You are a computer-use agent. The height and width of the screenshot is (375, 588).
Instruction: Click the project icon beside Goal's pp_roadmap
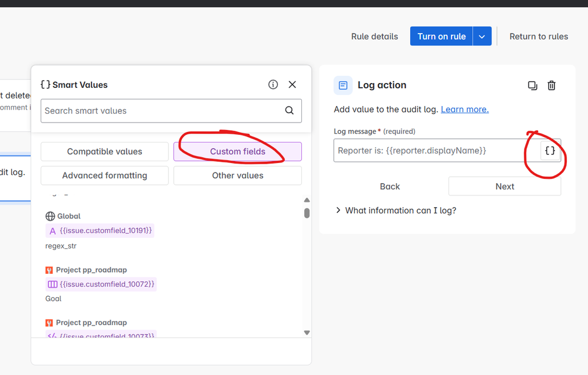click(49, 270)
